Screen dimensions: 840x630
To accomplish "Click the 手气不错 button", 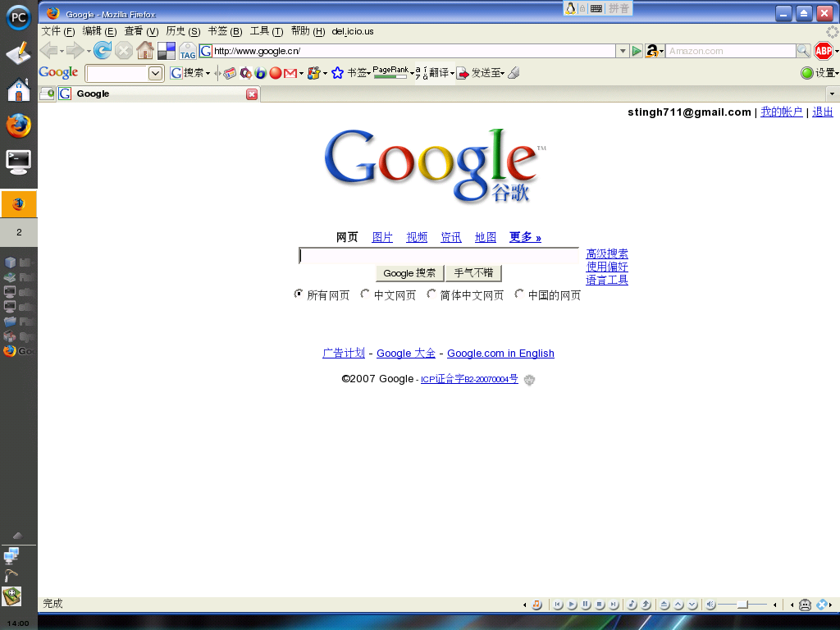I will (473, 273).
